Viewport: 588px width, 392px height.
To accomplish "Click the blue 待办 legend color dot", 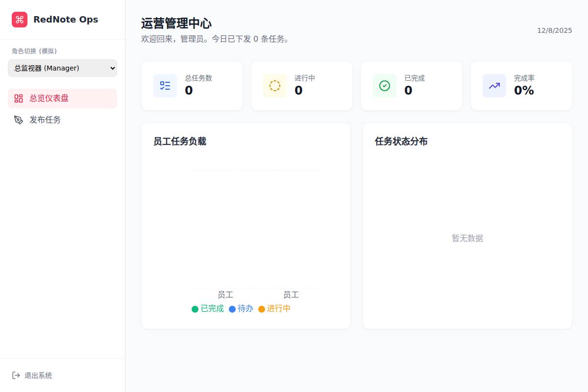I will click(232, 309).
